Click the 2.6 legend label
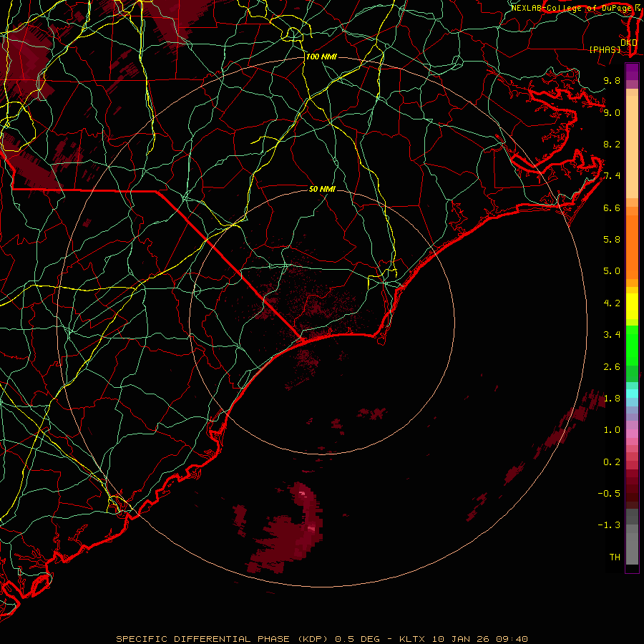Image resolution: width=644 pixels, height=644 pixels. (612, 367)
